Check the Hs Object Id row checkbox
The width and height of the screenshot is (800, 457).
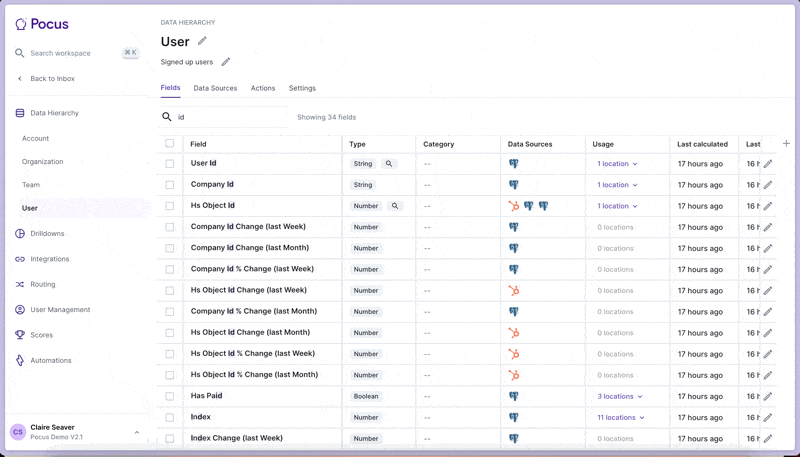[170, 206]
